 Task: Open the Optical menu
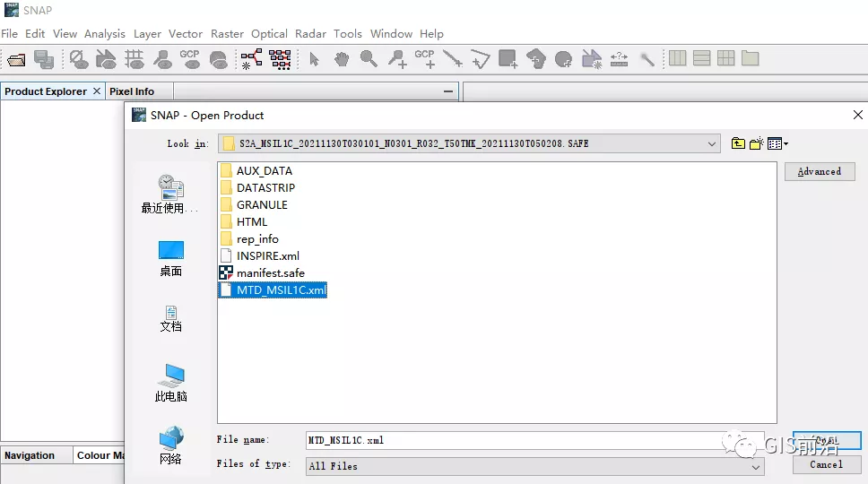pyautogui.click(x=269, y=34)
